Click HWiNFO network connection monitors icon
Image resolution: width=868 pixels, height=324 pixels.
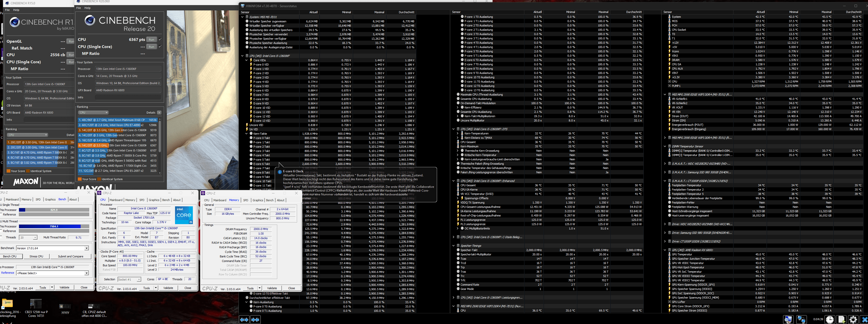point(801,319)
